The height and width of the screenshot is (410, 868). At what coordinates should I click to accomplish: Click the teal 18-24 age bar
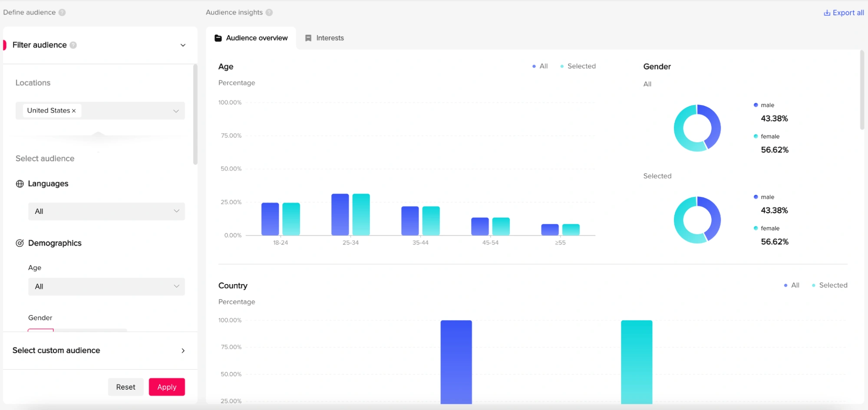[x=291, y=219]
